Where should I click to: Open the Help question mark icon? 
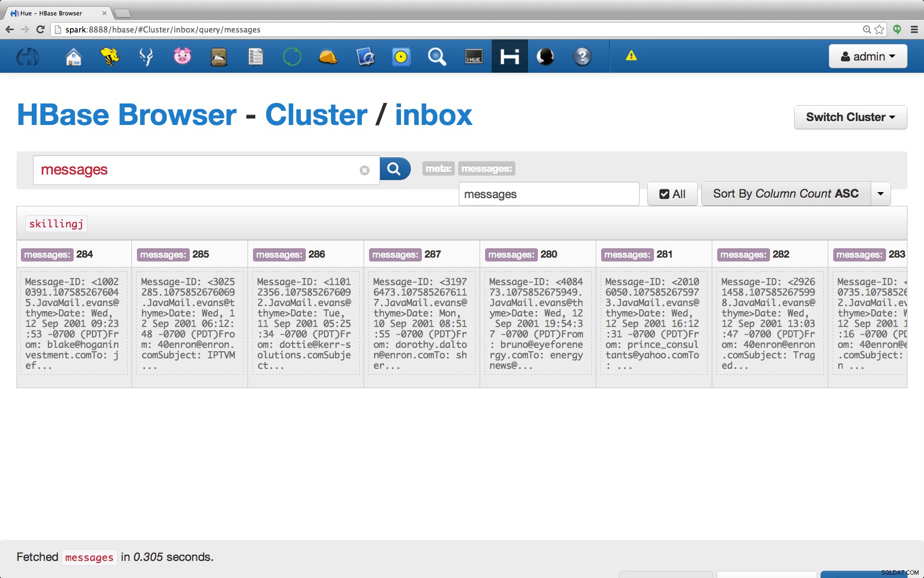coord(582,56)
